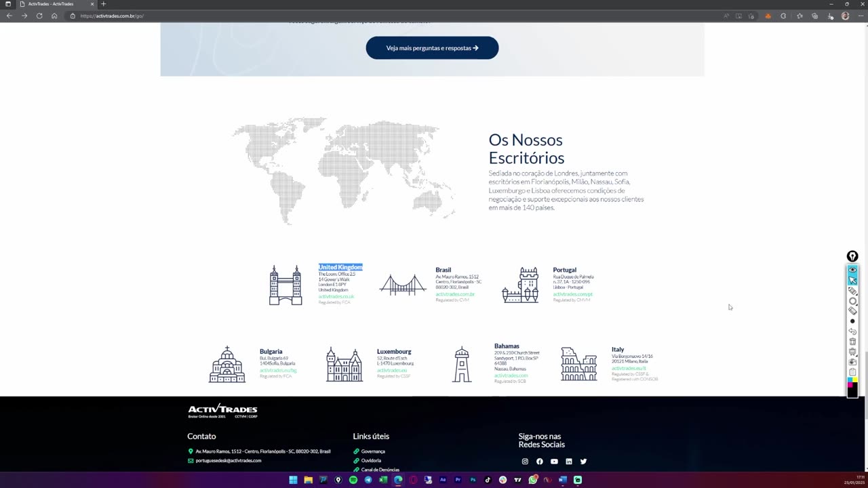Open the Instagram social icon
Screen dimensions: 868x488
coord(525,462)
